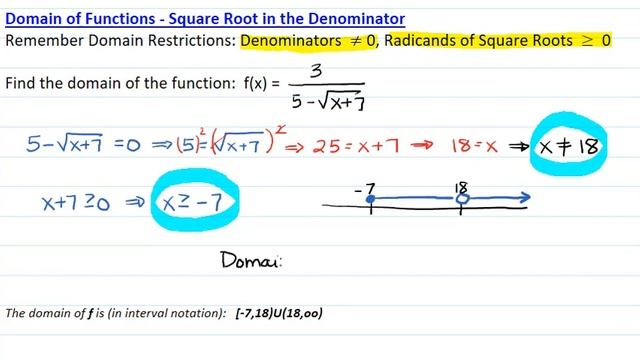This screenshot has height=360, width=640.
Task: Click the handwritten word 'Domai:'
Action: point(251,260)
